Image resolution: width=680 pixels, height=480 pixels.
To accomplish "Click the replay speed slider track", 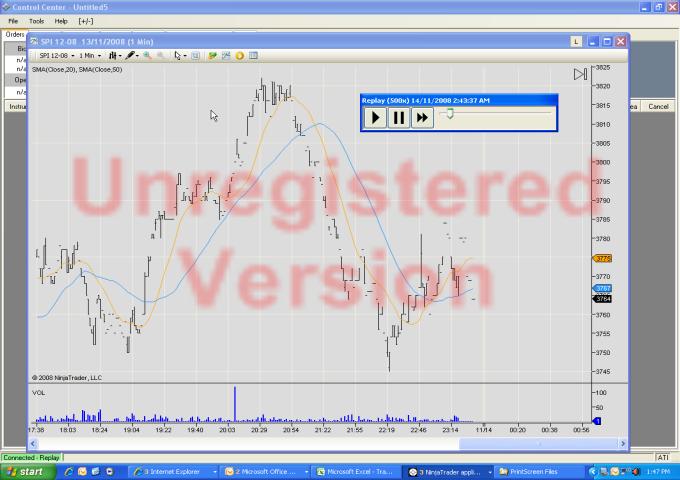I will pos(495,113).
